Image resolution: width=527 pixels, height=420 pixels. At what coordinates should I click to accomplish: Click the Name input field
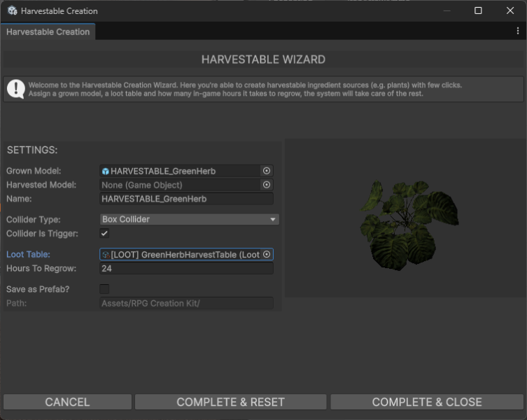tap(187, 199)
